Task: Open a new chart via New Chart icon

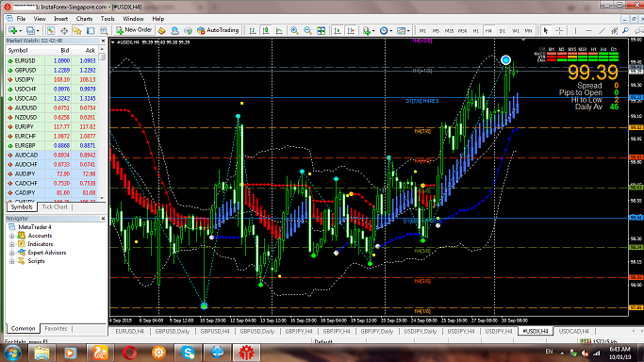Action: tap(13, 31)
